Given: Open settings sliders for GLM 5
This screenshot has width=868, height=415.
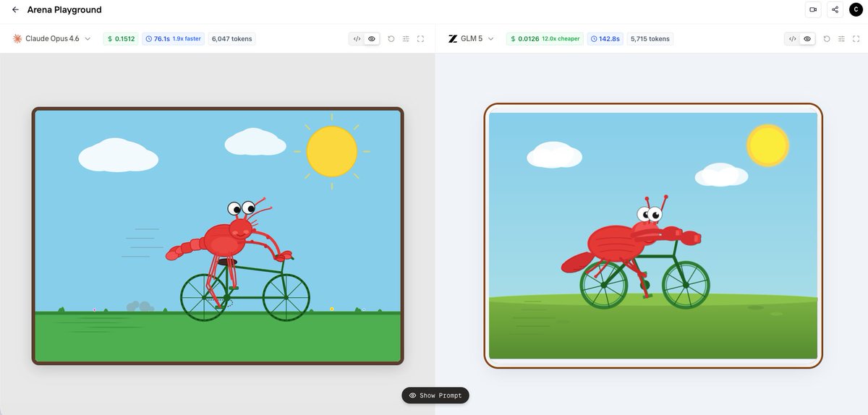Looking at the screenshot, I should coord(841,39).
